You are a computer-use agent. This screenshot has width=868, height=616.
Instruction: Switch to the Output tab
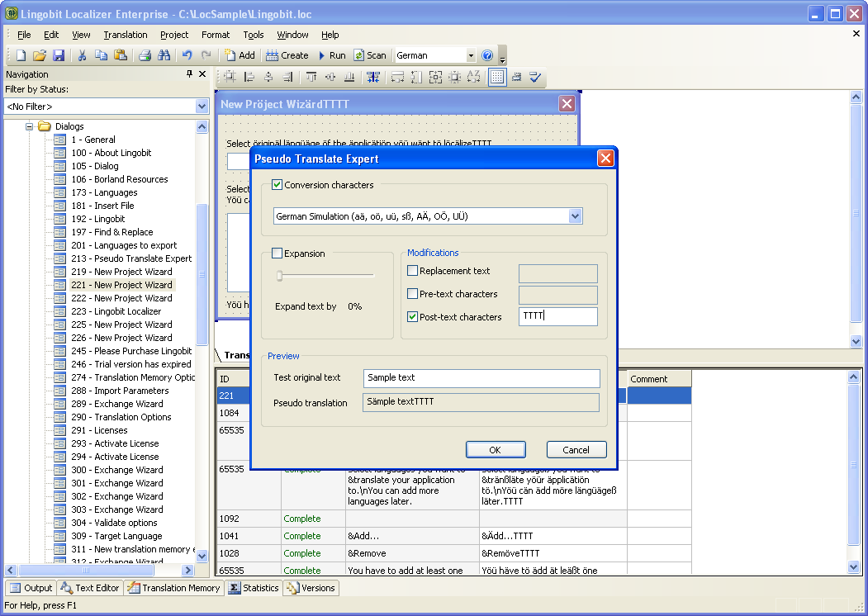click(x=31, y=588)
